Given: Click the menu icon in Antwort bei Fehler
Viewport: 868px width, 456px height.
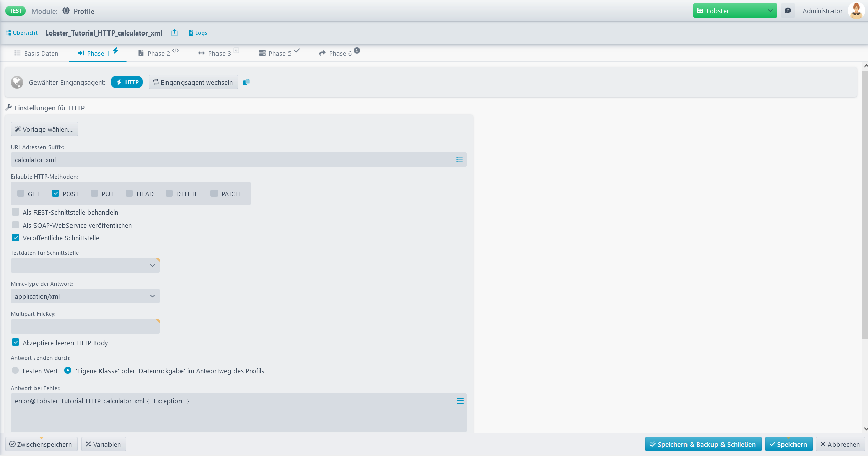Looking at the screenshot, I should point(460,401).
